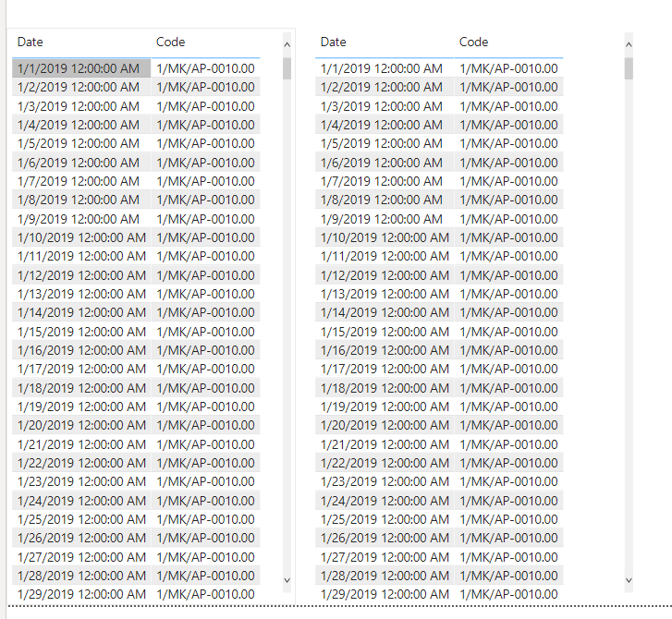Select 1/15/2019 12:00:00 AM in right table
The image size is (672, 619).
pyautogui.click(x=385, y=332)
